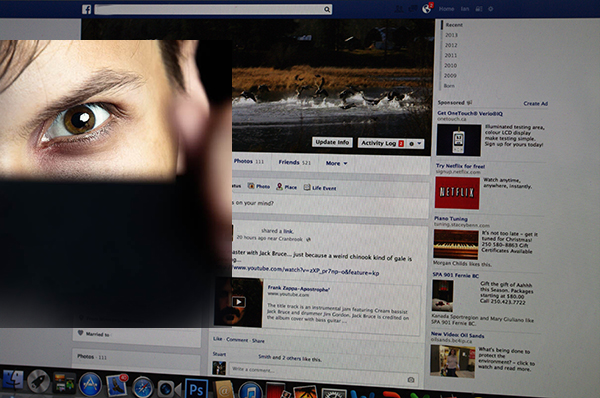Click the Photo camera icon in composer
The width and height of the screenshot is (600, 398).
[x=251, y=186]
